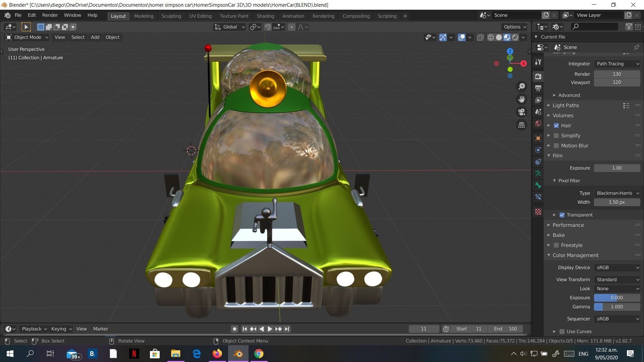Adjust the Color Management Exposure slider

617,298
